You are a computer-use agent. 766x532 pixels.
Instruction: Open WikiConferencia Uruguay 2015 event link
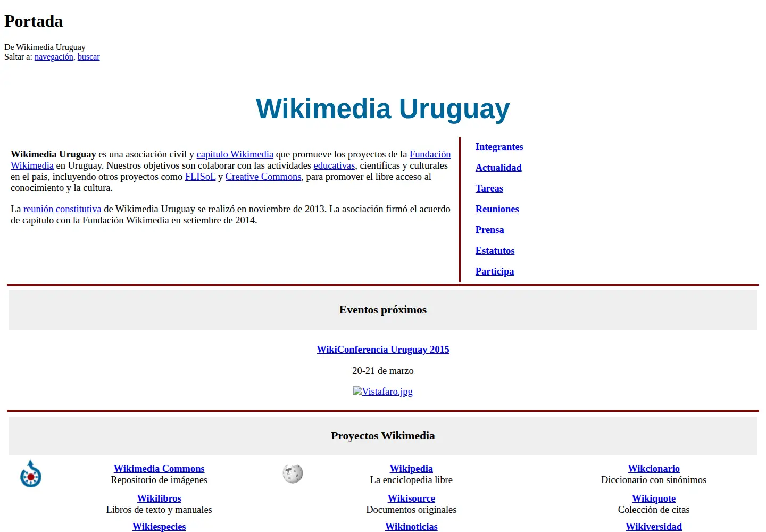383,350
